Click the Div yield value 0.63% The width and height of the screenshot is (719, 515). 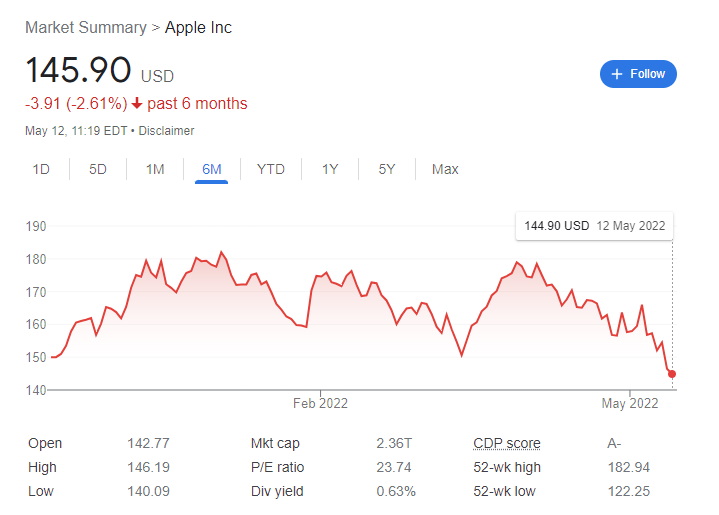[x=396, y=491]
